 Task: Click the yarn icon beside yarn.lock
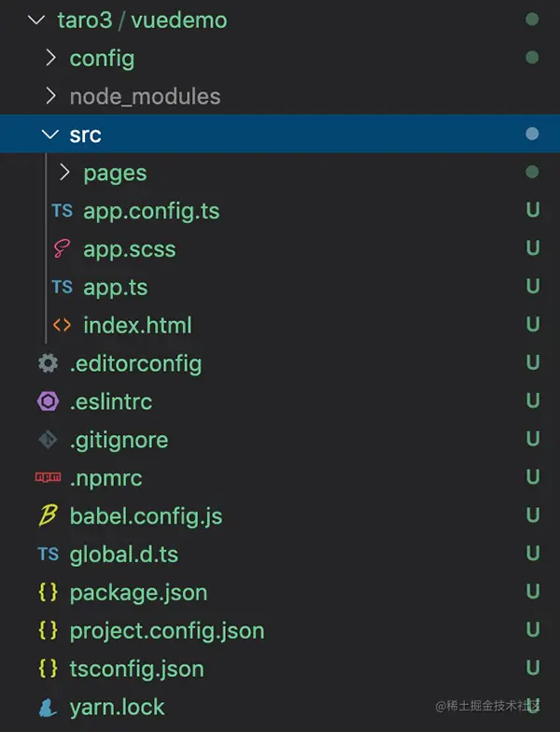[x=48, y=708]
